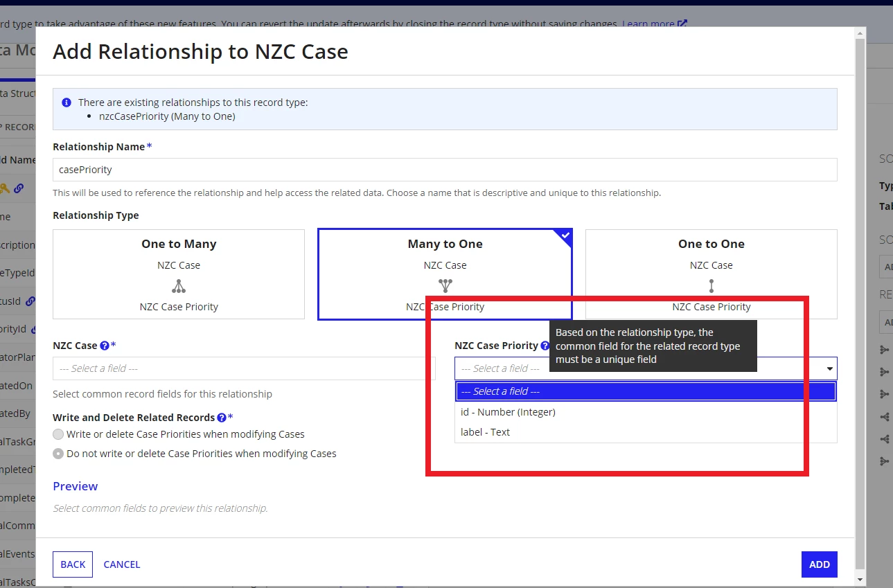The image size is (893, 588).
Task: Click the link icon next to the key icon in the background list
Action: (19, 188)
